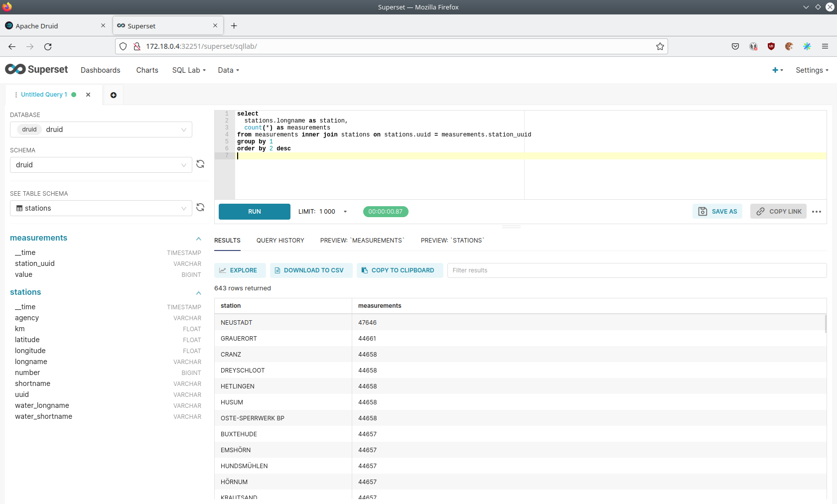Open the stations table selector
837x504 pixels.
click(x=101, y=208)
